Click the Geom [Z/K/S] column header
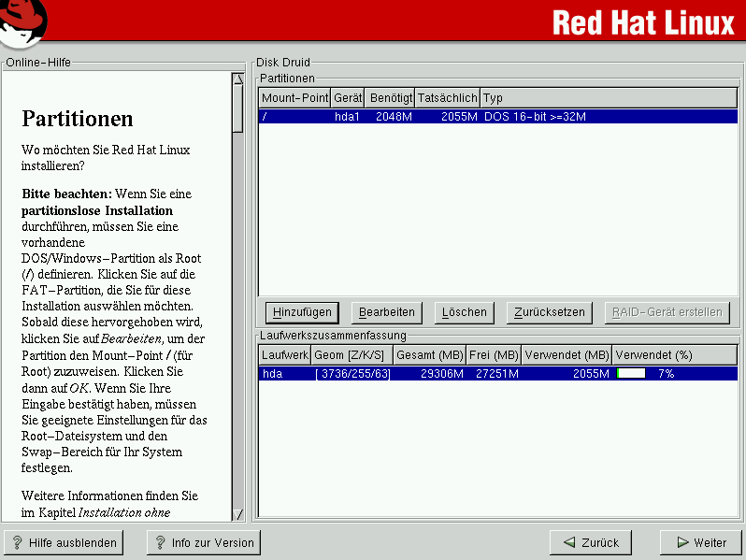The image size is (746, 560). click(351, 355)
